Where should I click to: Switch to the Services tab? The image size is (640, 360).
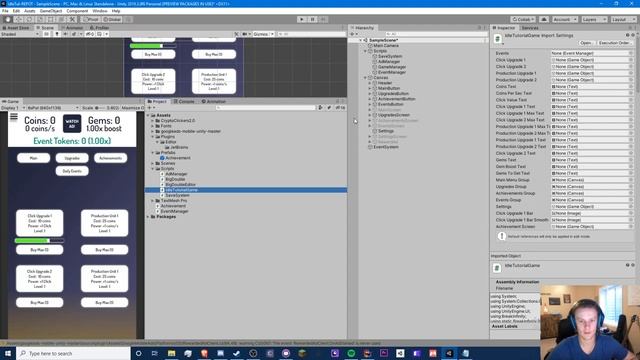tap(530, 28)
